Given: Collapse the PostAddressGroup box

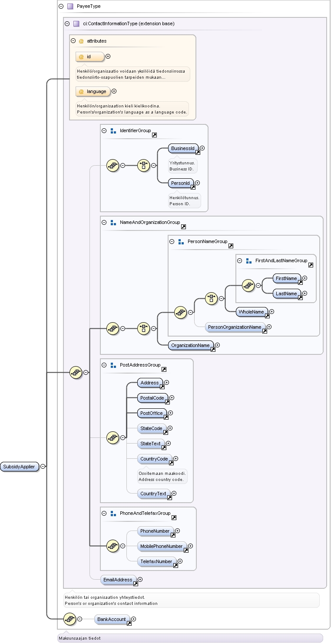Looking at the screenshot, I should click(x=104, y=365).
